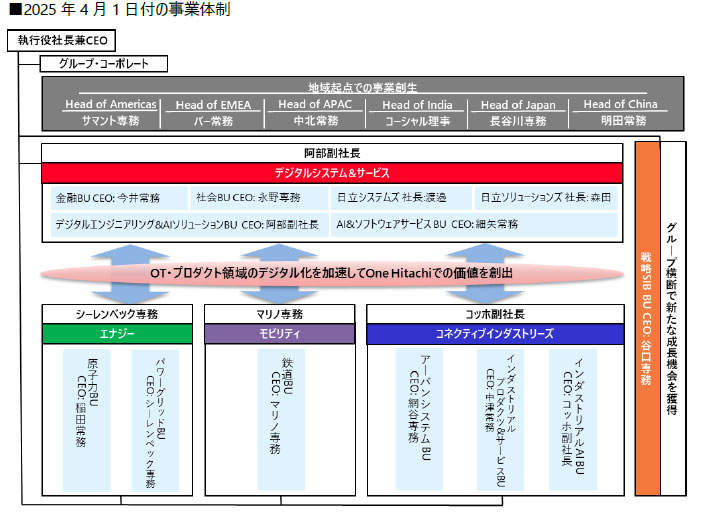Click the 執行役社長兼CEO box
Image resolution: width=703 pixels, height=515 pixels.
(x=61, y=40)
